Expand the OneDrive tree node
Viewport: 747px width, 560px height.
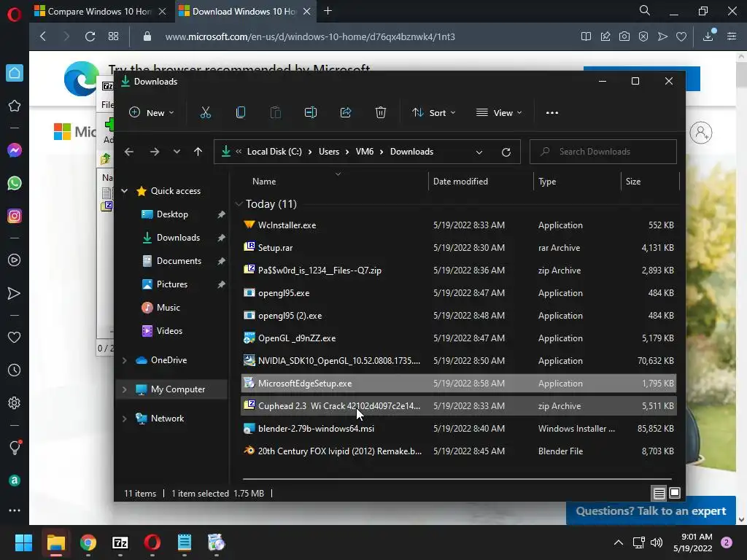click(124, 360)
